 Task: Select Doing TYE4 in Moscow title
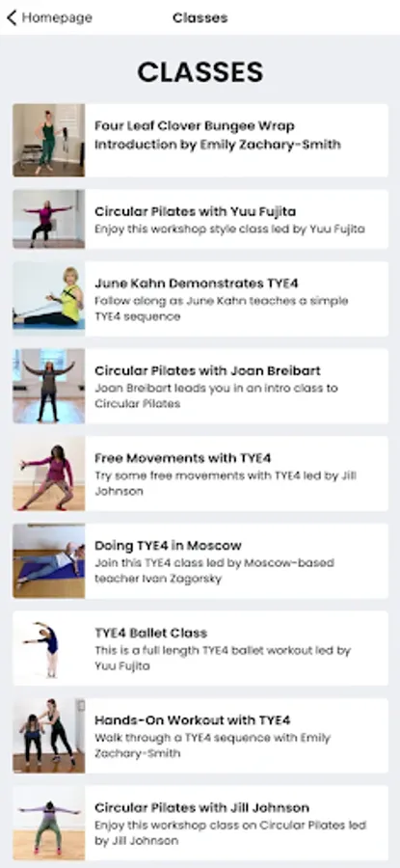click(x=168, y=546)
